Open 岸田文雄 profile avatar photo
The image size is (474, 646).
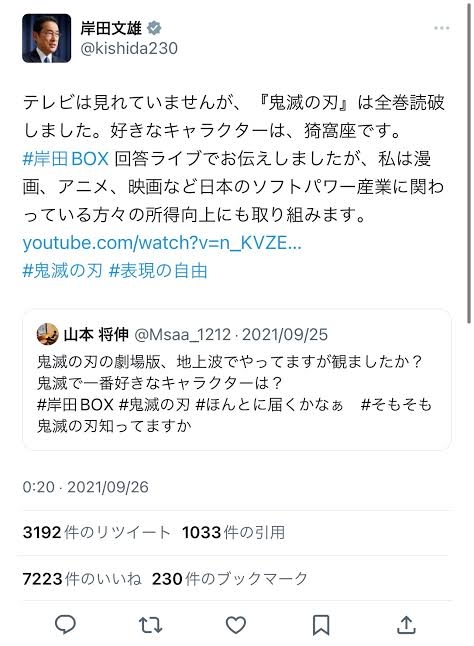47,38
